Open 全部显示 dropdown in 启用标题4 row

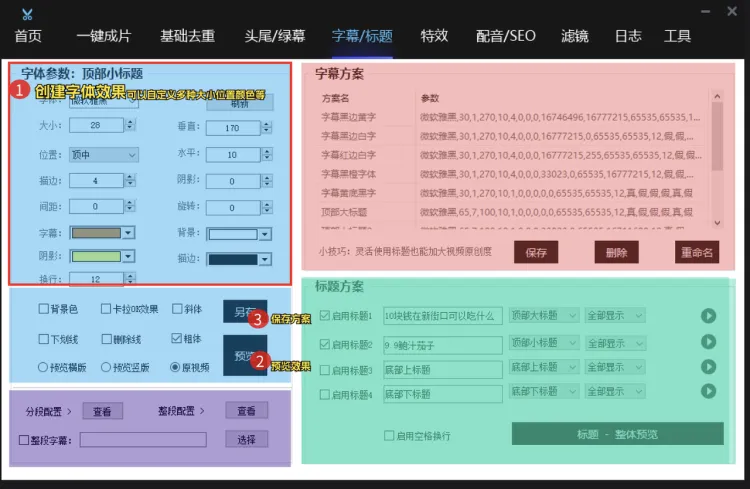pyautogui.click(x=615, y=391)
